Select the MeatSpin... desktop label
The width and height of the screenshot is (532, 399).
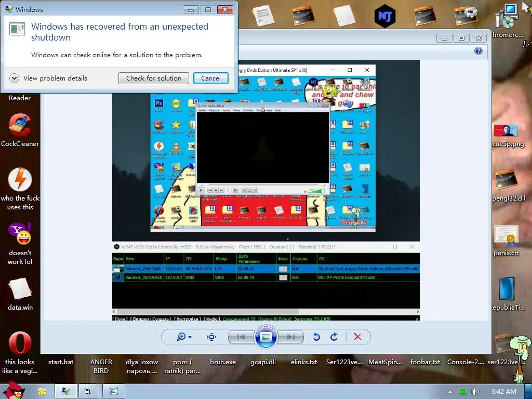point(385,362)
